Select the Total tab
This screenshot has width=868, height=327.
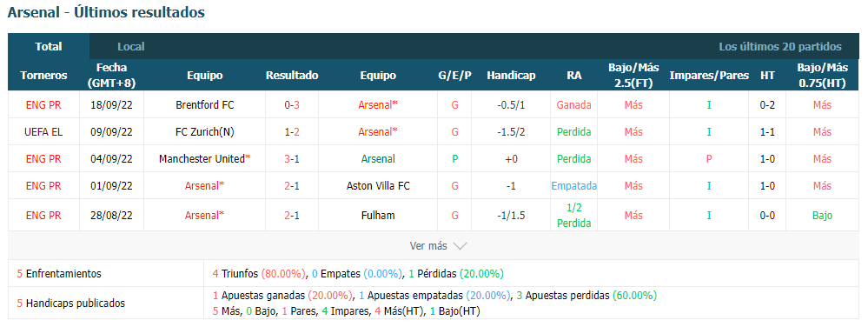49,47
